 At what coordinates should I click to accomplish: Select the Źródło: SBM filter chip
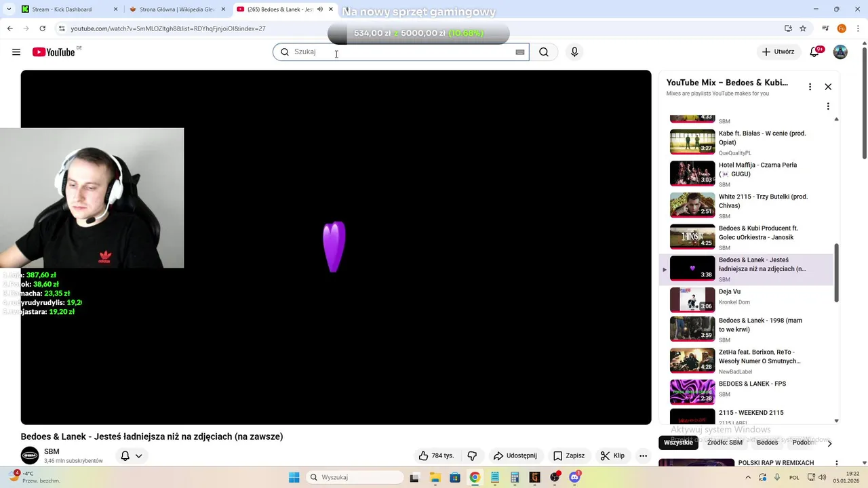[x=724, y=443]
